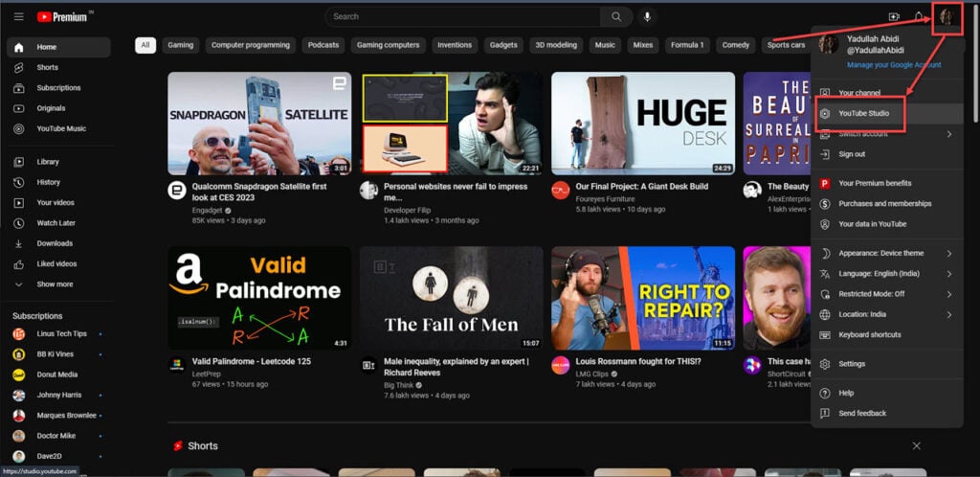
Task: Open Help from account menu
Action: (887, 394)
